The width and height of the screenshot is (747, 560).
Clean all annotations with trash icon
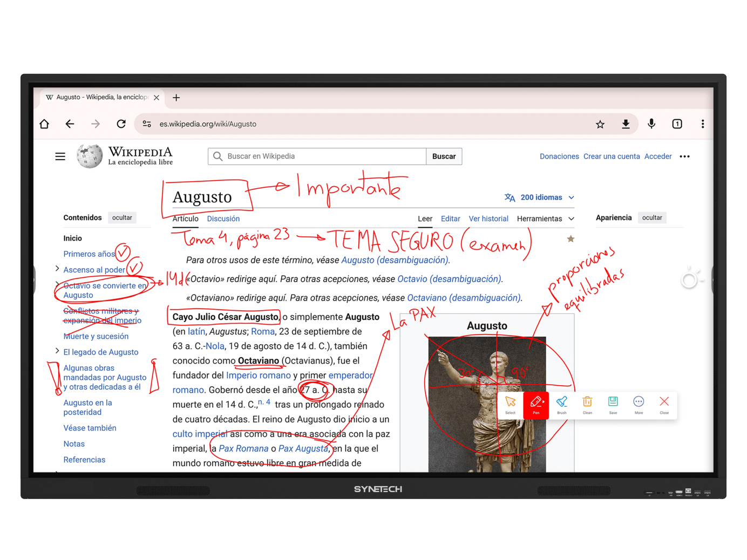(x=587, y=405)
